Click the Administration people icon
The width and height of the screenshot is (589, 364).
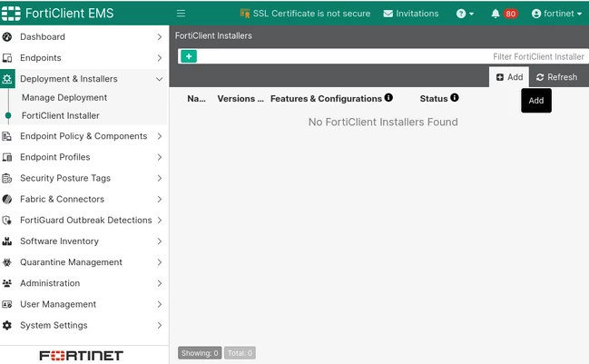pyautogui.click(x=7, y=283)
